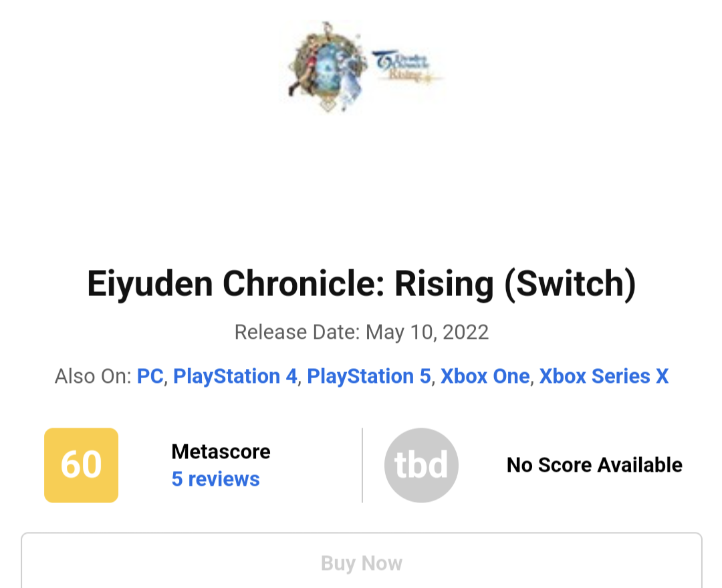Click the No Score Available text
722x588 pixels.
(594, 465)
